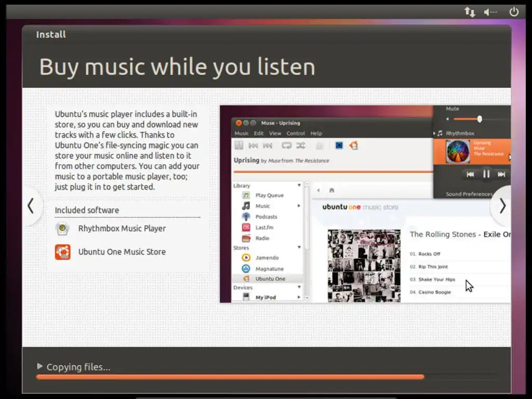Open the Help menu in Rhythmbox
Image resolution: width=532 pixels, height=399 pixels.
tap(316, 134)
